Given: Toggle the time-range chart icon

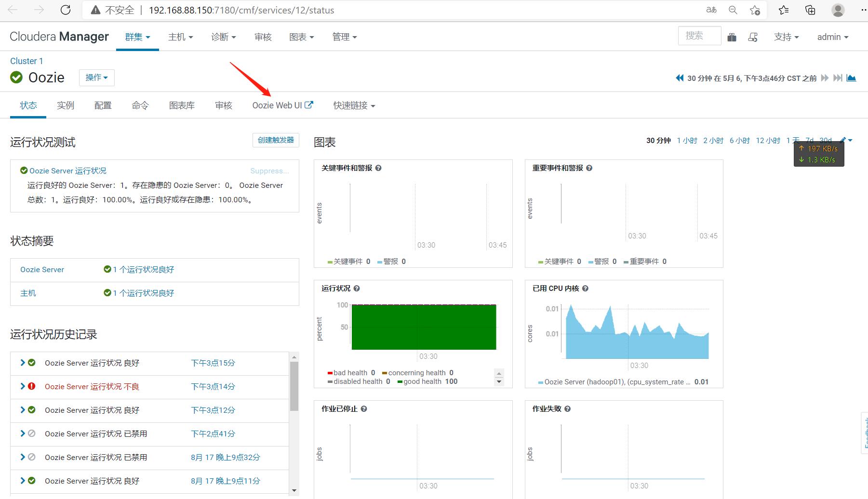Looking at the screenshot, I should (852, 78).
